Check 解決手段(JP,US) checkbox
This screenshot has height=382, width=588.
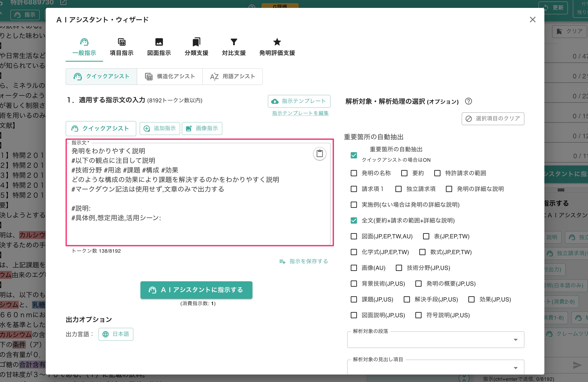(x=407, y=300)
